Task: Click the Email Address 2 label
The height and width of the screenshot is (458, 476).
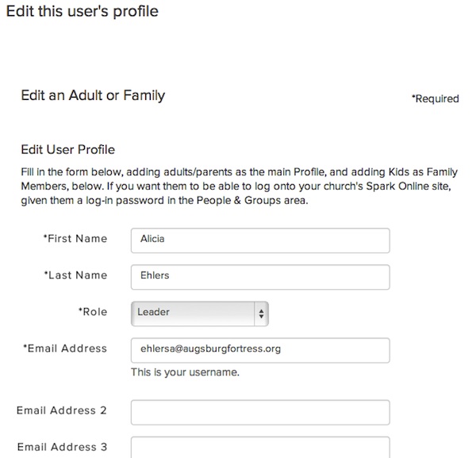Action: (62, 411)
